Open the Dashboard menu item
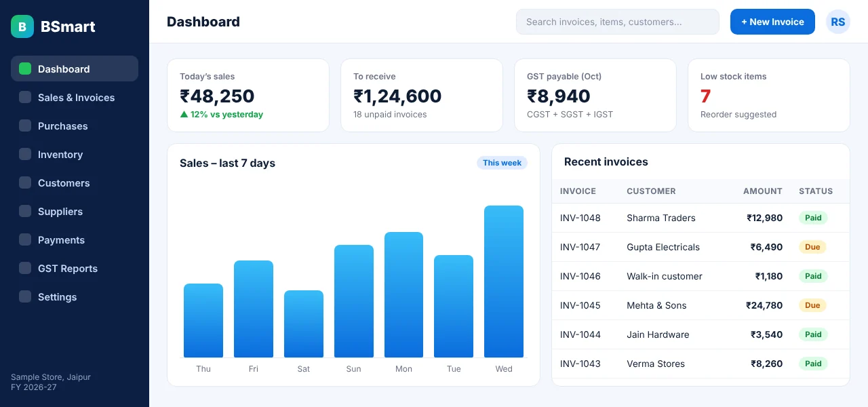Image resolution: width=868 pixels, height=407 pixels. click(x=75, y=69)
